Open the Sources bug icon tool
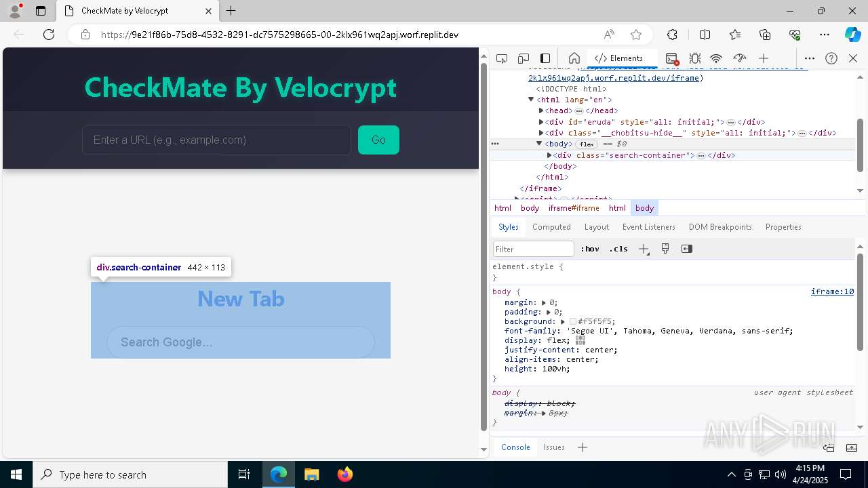Image resolution: width=868 pixels, height=488 pixels. (694, 58)
